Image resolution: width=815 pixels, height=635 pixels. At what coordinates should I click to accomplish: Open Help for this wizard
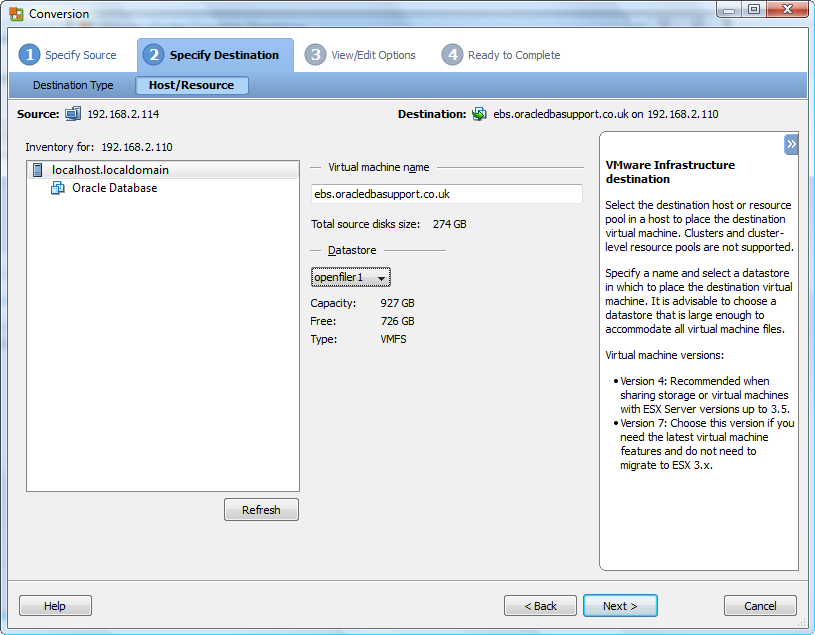tap(55, 606)
